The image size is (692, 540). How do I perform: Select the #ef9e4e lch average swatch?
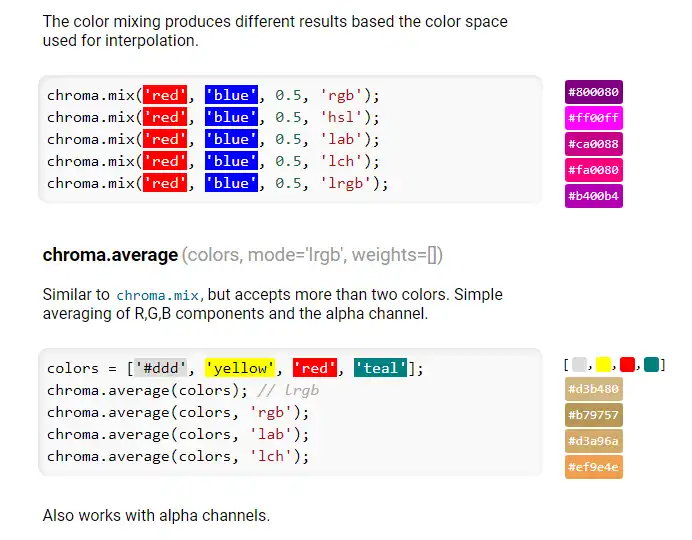tap(594, 467)
